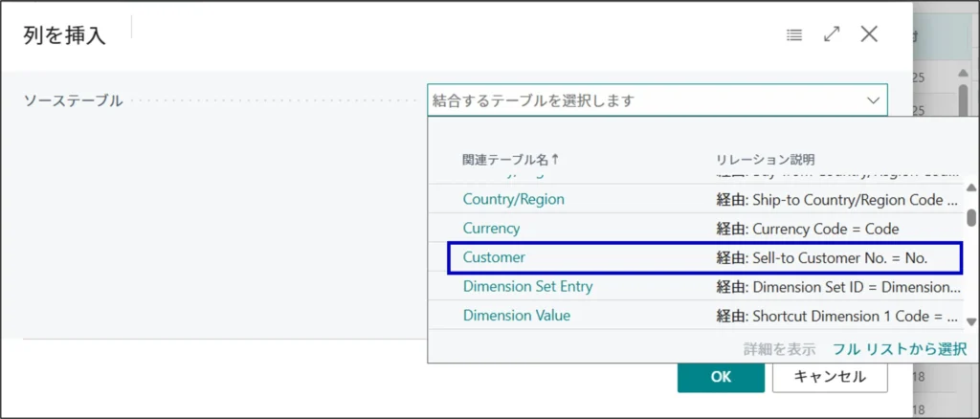Click the 詳細を表示 link
The height and width of the screenshot is (419, 980).
[779, 349]
